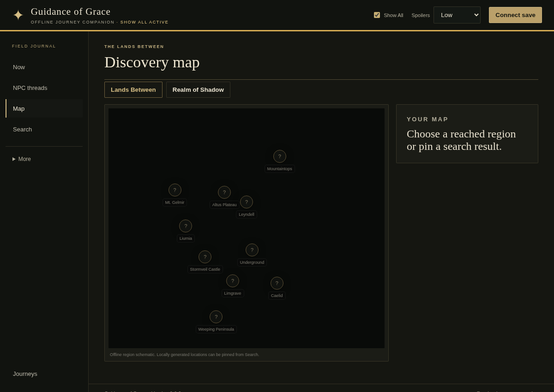
Task: Open NPC threads in sidebar
Action: coord(44,88)
